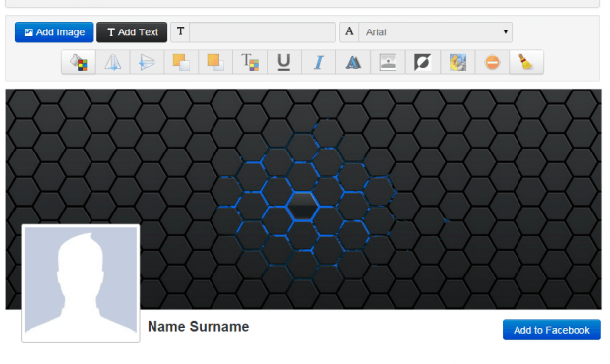
Task: Click the black and white invert icon
Action: pyautogui.click(x=423, y=62)
